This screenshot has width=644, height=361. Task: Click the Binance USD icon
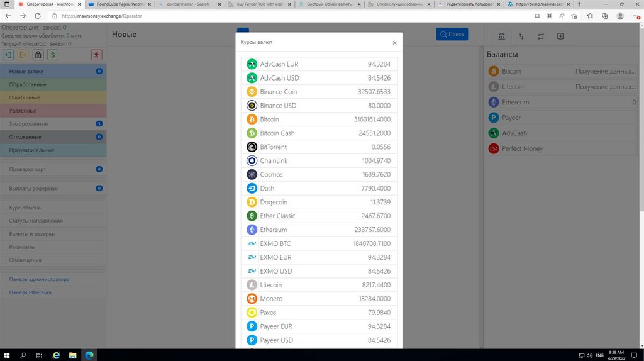(x=252, y=106)
